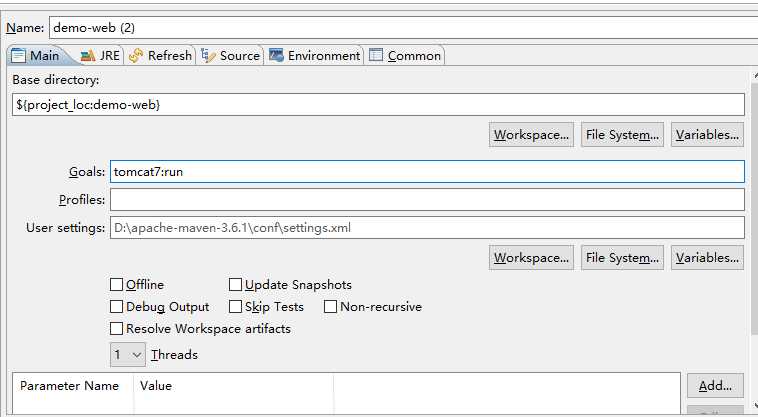
Task: Click Variables button under User settings
Action: [x=707, y=258]
